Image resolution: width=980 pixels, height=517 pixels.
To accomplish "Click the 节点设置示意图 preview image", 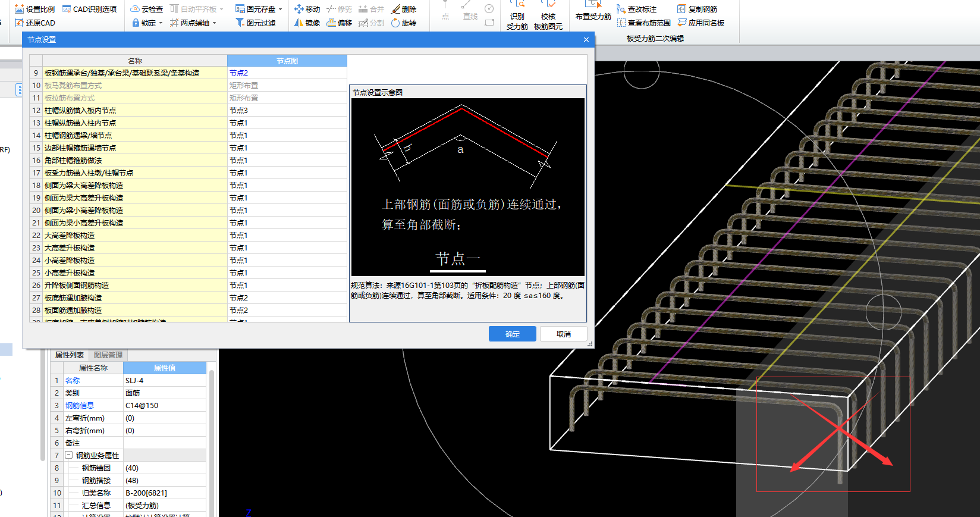I will click(468, 187).
